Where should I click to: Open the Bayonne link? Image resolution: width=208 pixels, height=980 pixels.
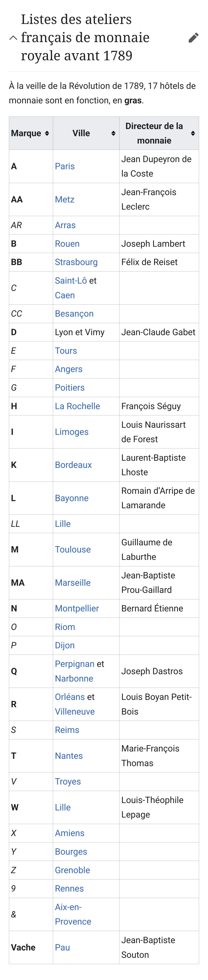click(x=71, y=498)
